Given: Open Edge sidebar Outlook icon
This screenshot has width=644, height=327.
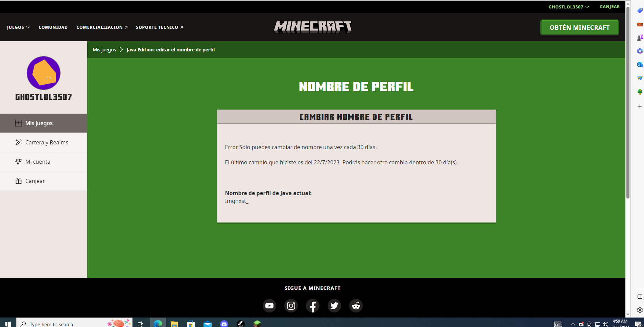Looking at the screenshot, I should [640, 65].
